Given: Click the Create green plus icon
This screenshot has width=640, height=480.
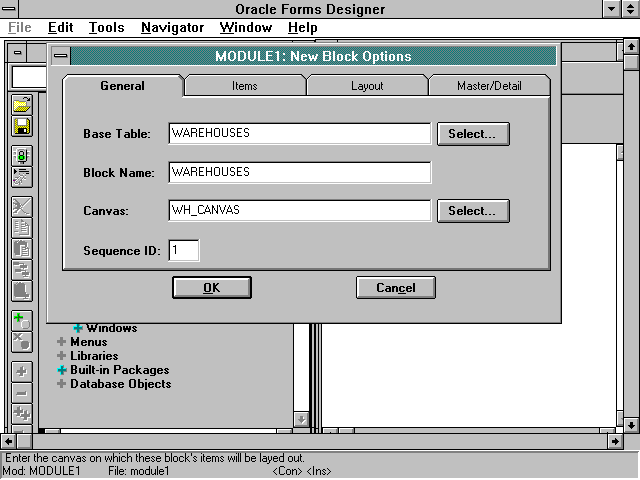Looking at the screenshot, I should [21, 321].
